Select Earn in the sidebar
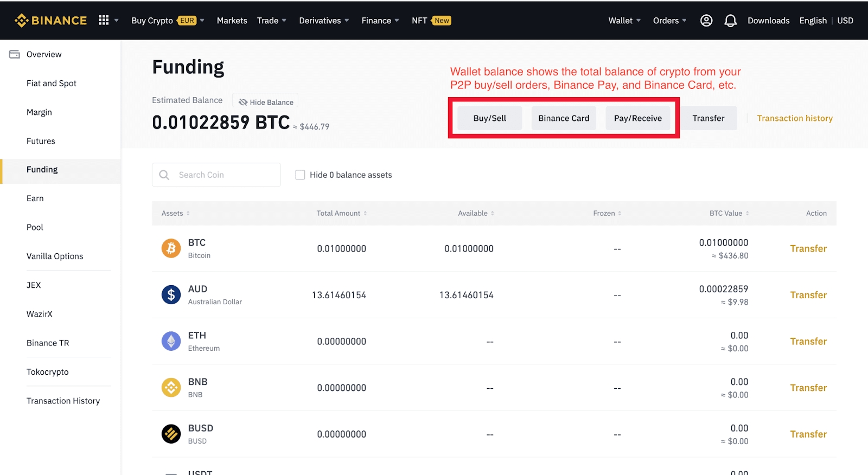 click(x=35, y=198)
